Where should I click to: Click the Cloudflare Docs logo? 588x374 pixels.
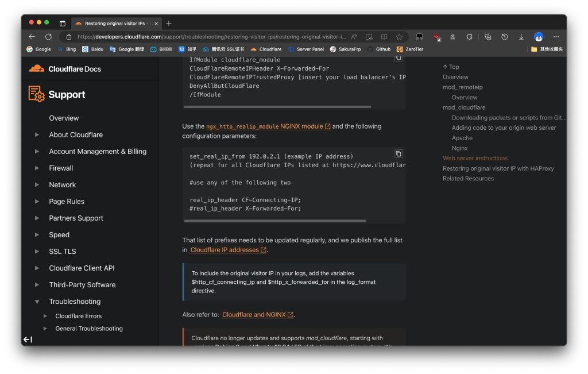coord(65,69)
